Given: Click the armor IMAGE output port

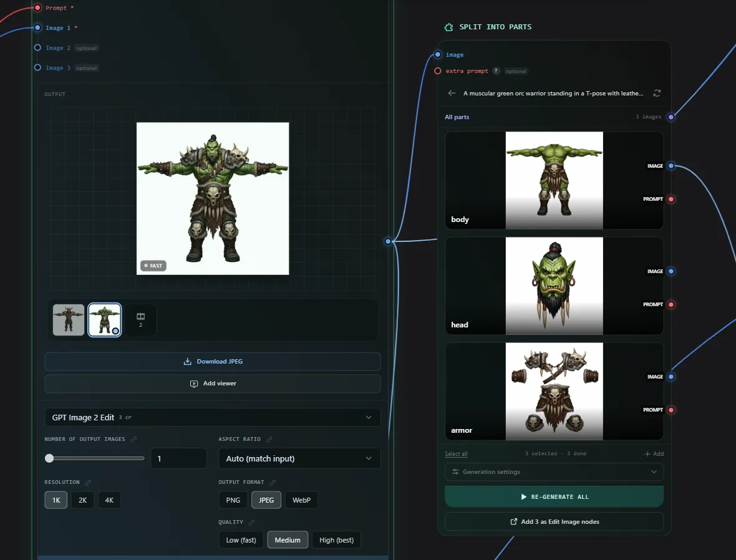Looking at the screenshot, I should point(671,377).
